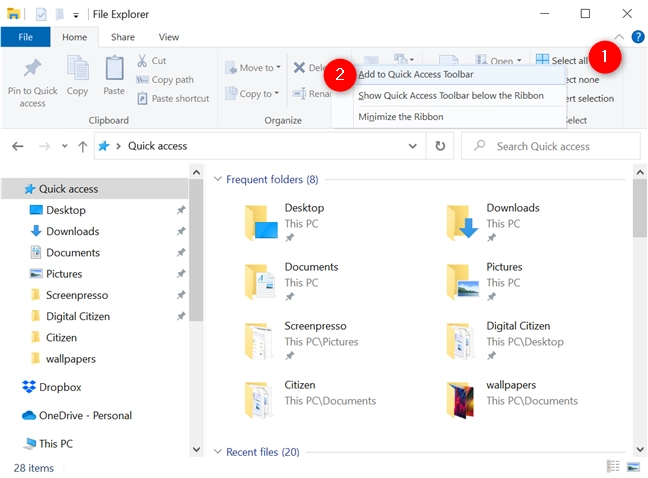Click Select all in the ribbon

[x=562, y=60]
